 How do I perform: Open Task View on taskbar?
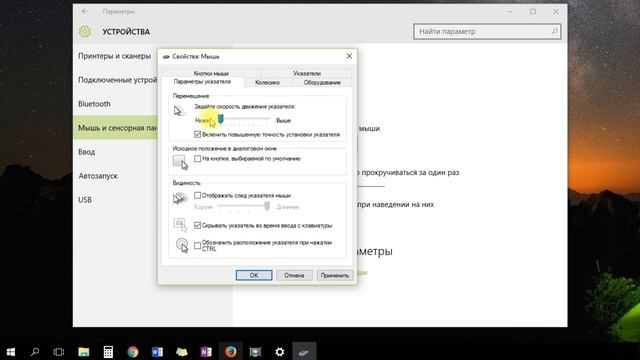point(59,351)
